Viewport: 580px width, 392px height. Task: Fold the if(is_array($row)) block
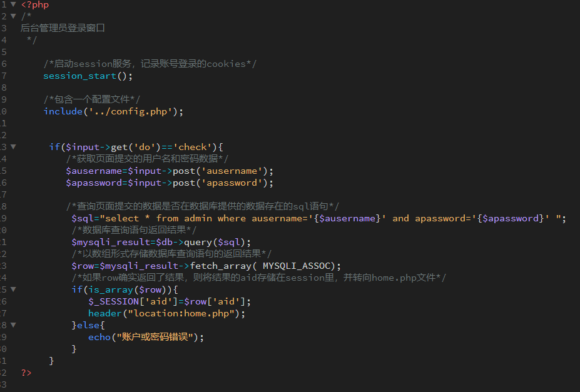(x=13, y=289)
